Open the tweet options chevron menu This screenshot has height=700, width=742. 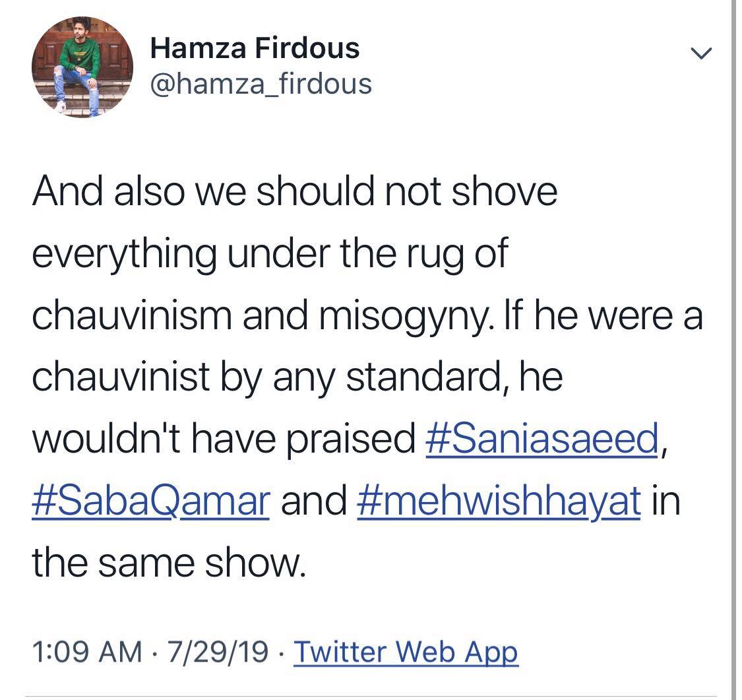(x=701, y=53)
